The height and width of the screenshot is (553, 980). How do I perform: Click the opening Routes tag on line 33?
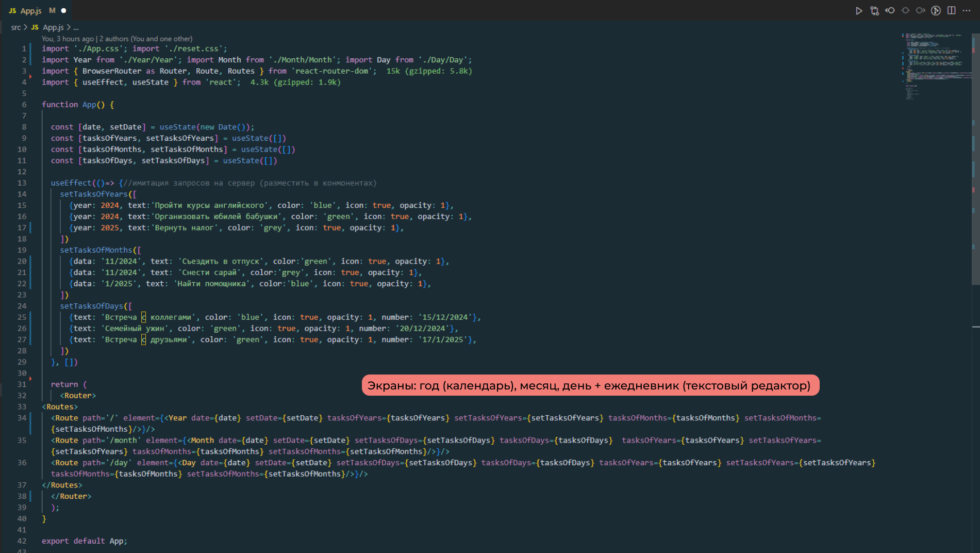pyautogui.click(x=60, y=406)
